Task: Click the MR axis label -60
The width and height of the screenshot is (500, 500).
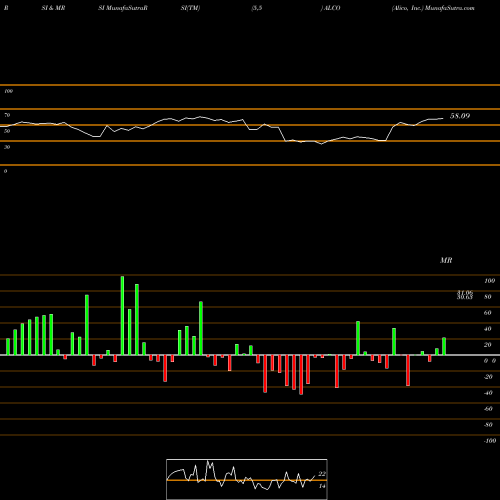Action: pos(488,409)
